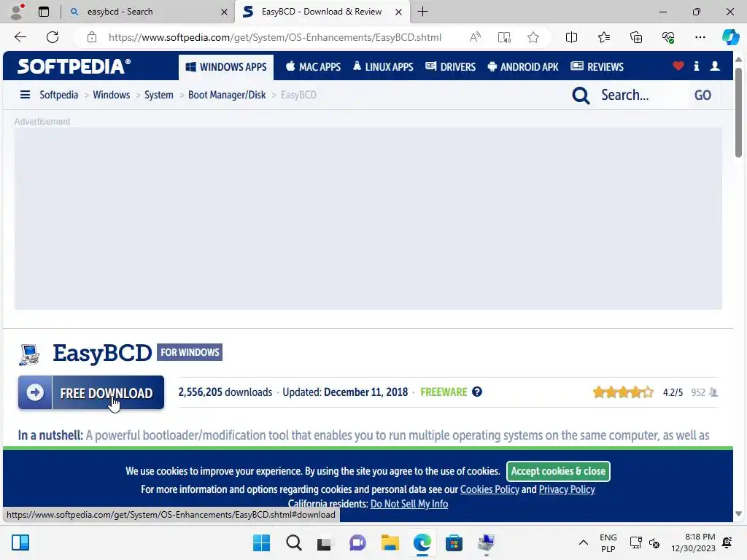Image resolution: width=747 pixels, height=560 pixels.
Task: Open Browser essentials heart icon
Action: coord(668,37)
